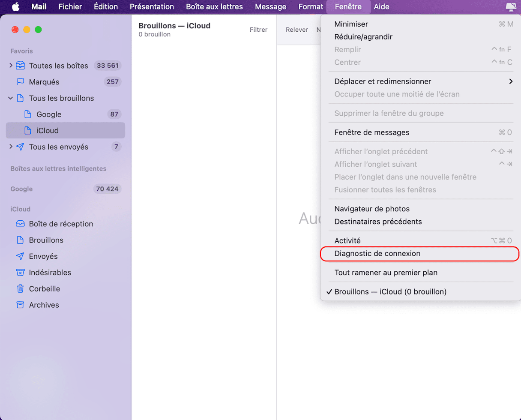Image resolution: width=521 pixels, height=420 pixels.
Task: Expand the Tous les envoyés group
Action: (x=11, y=147)
